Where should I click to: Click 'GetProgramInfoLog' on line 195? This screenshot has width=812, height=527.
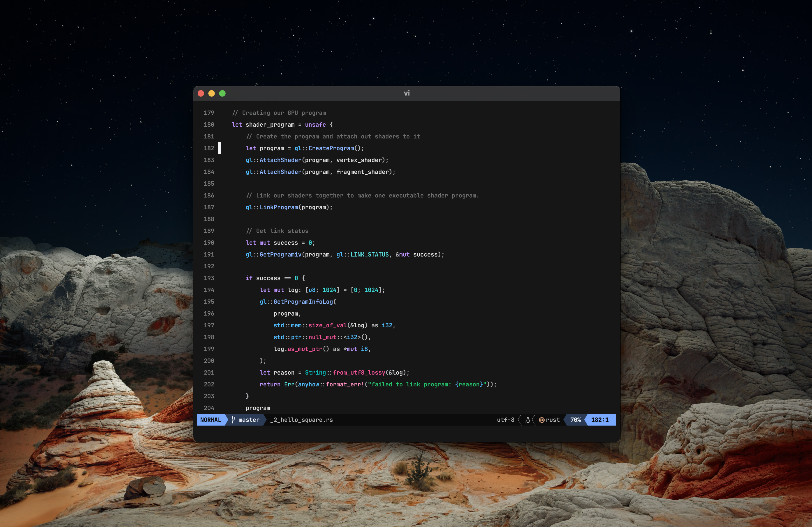tap(303, 302)
